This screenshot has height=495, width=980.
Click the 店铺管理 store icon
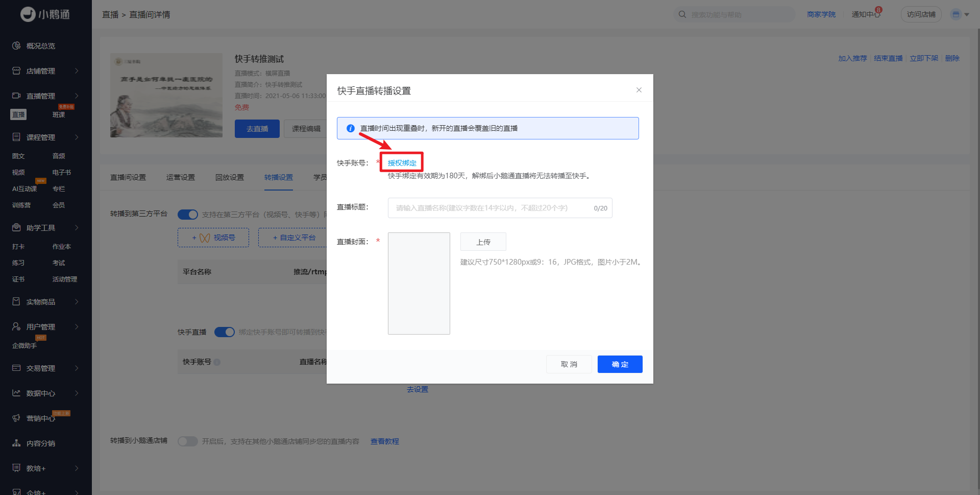click(16, 71)
